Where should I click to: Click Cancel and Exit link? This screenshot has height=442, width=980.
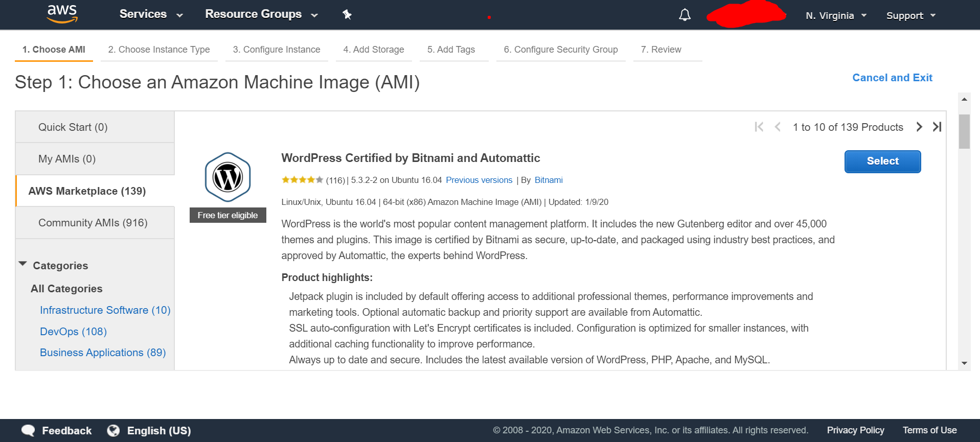pyautogui.click(x=892, y=78)
